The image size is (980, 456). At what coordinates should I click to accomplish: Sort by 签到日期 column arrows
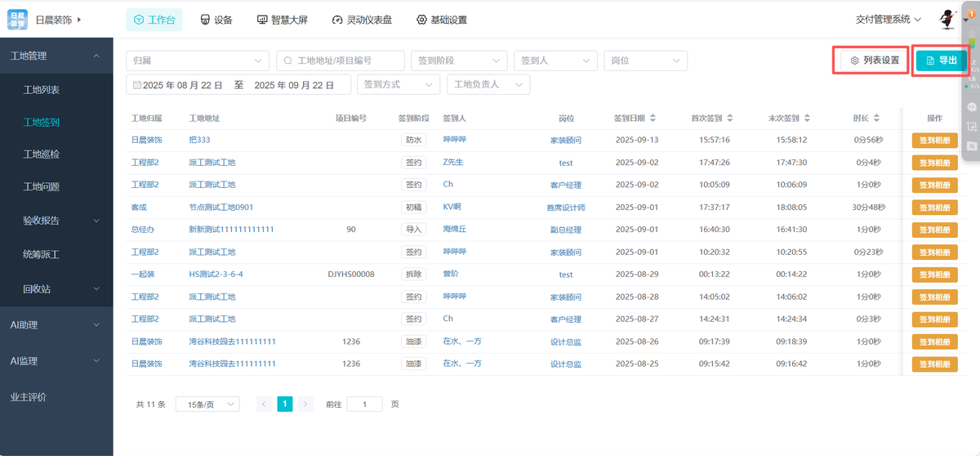[653, 118]
